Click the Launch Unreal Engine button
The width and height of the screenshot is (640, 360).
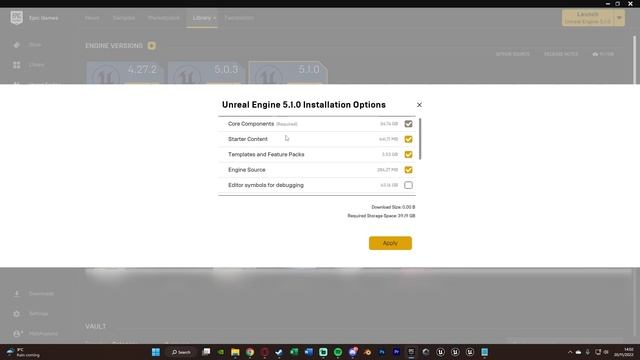coord(588,18)
